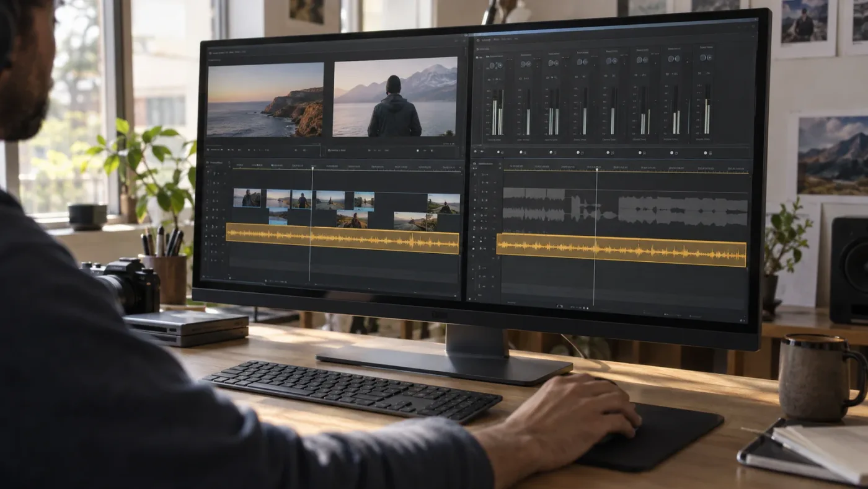Select the small blue clip beneath the second video clip
The width and height of the screenshot is (868, 489).
click(x=278, y=217)
